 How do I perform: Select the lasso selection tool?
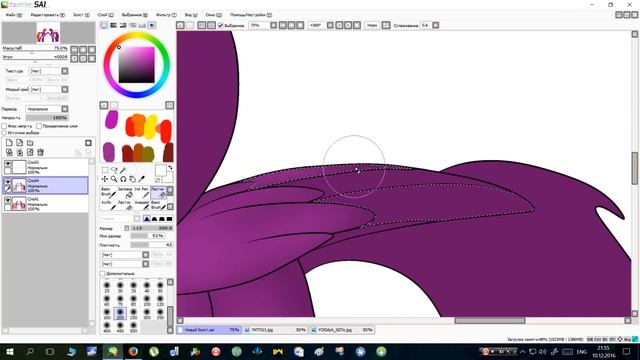click(x=114, y=170)
